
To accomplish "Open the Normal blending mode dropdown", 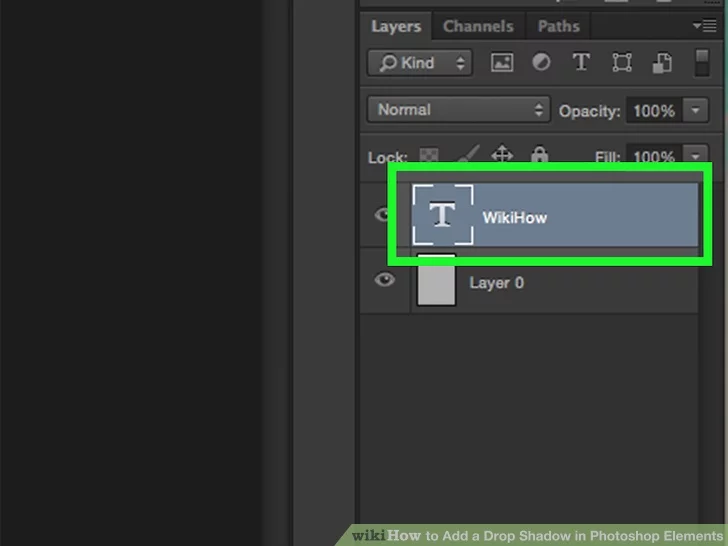I will coord(459,110).
